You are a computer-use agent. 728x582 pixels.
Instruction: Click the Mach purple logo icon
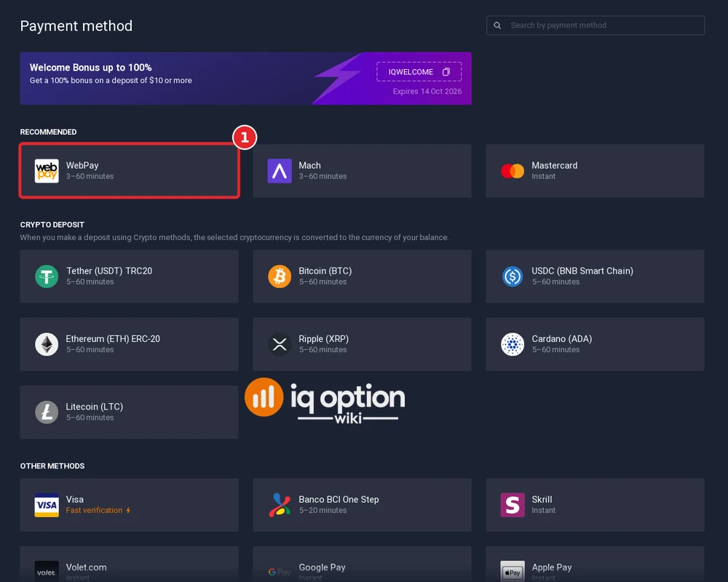[x=280, y=171]
